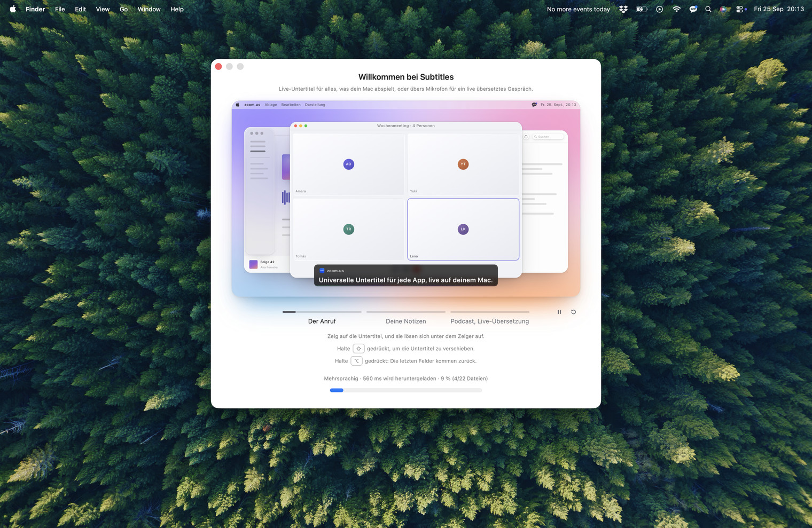Click the Option key symbol in the hint
Viewport: 812px width, 528px height.
coord(356,361)
